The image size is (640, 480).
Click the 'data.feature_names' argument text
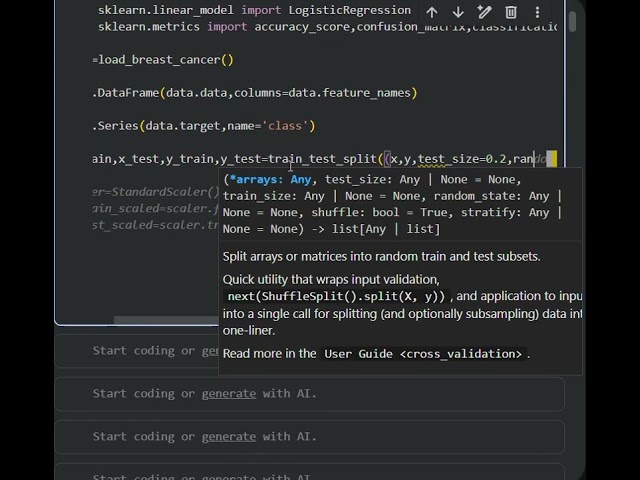click(x=349, y=93)
